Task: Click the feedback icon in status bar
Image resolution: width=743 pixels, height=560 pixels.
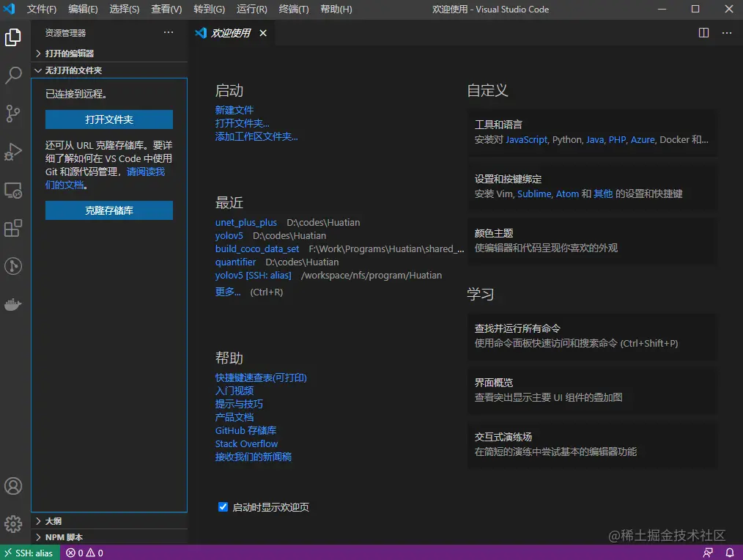Action: click(x=708, y=553)
